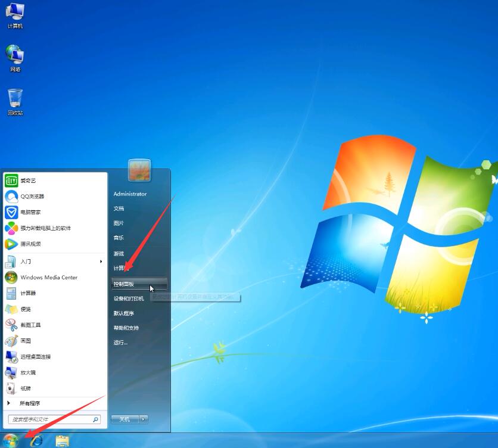Open 音乐 music from Start menu
This screenshot has height=448, width=498.
coord(139,238)
